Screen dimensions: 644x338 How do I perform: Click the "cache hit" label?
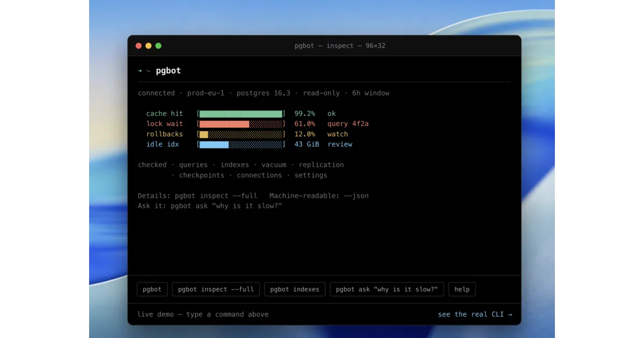click(x=165, y=114)
